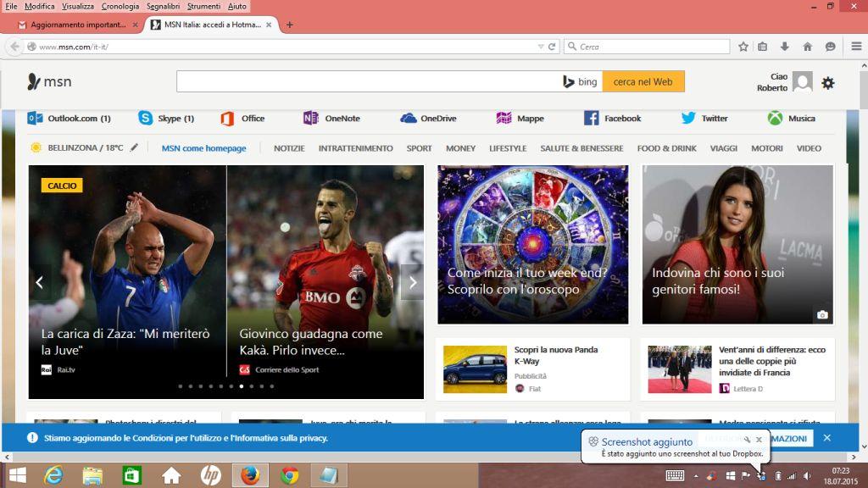The image size is (868, 488).
Task: Show the next carousel slide
Action: coord(413,283)
